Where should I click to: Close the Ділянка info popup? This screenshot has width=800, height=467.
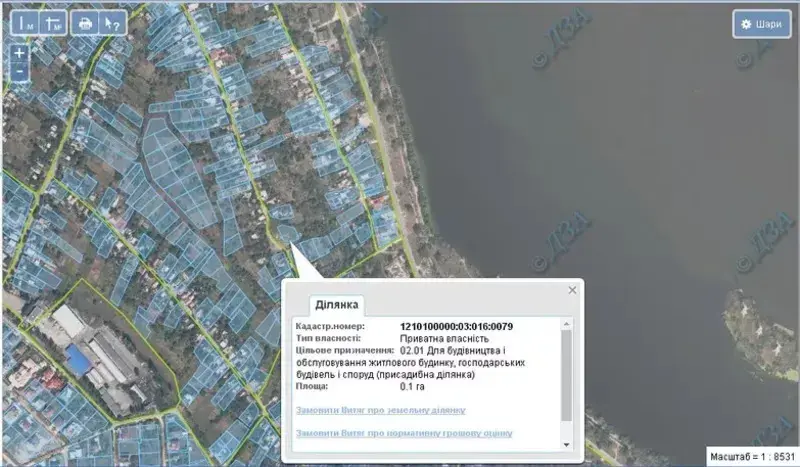point(572,290)
